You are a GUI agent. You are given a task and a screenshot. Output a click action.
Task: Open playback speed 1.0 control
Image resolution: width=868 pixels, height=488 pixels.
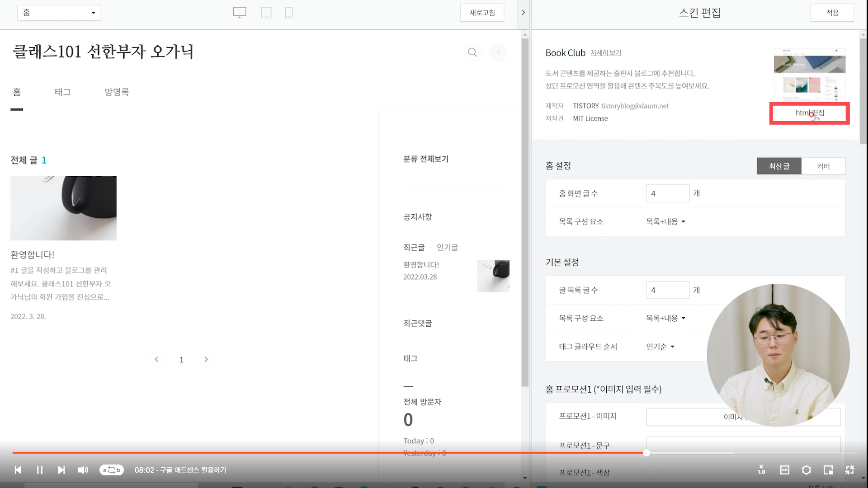point(761,470)
